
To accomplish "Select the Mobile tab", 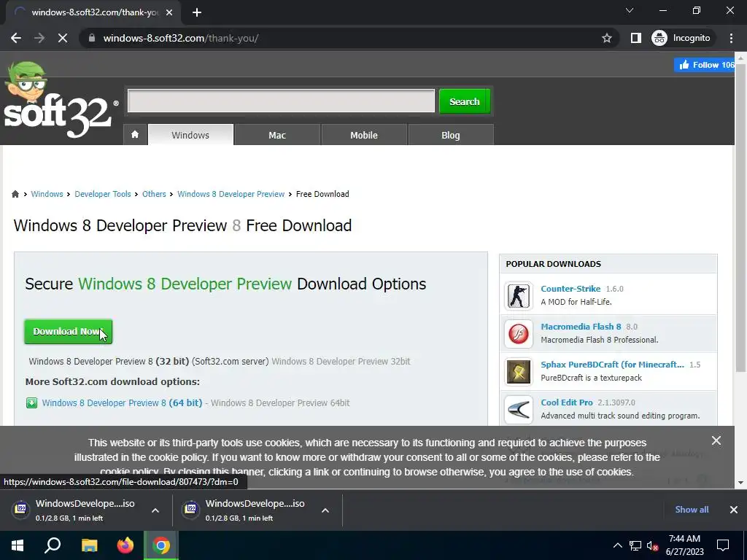I will pyautogui.click(x=364, y=135).
